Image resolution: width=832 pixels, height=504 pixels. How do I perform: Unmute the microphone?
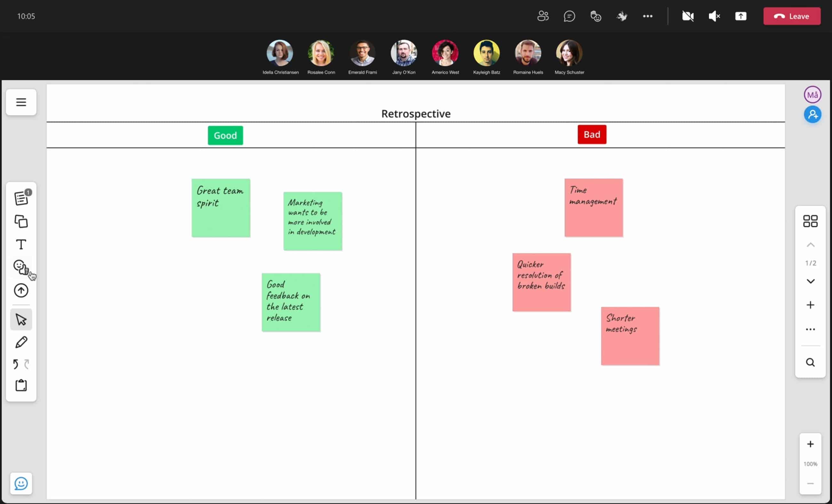(x=714, y=16)
